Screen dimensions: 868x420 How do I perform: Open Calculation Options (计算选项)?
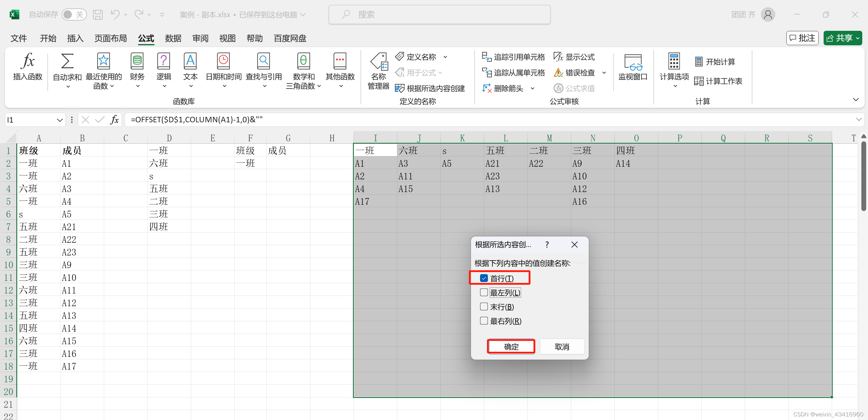674,70
